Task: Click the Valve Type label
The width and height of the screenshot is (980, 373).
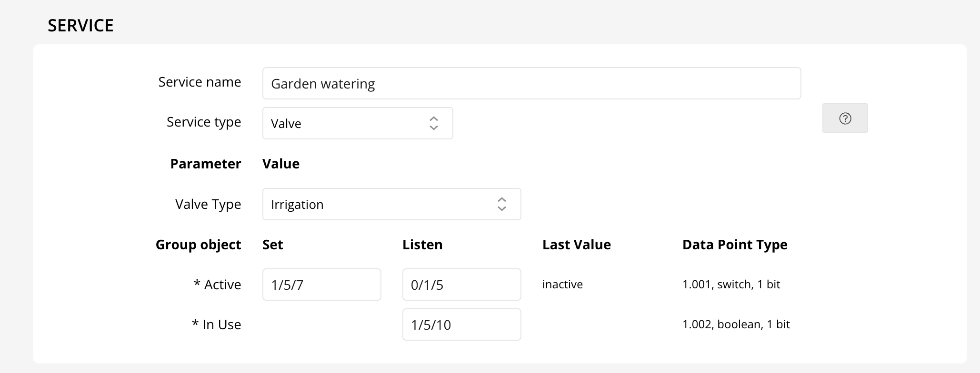Action: point(208,205)
